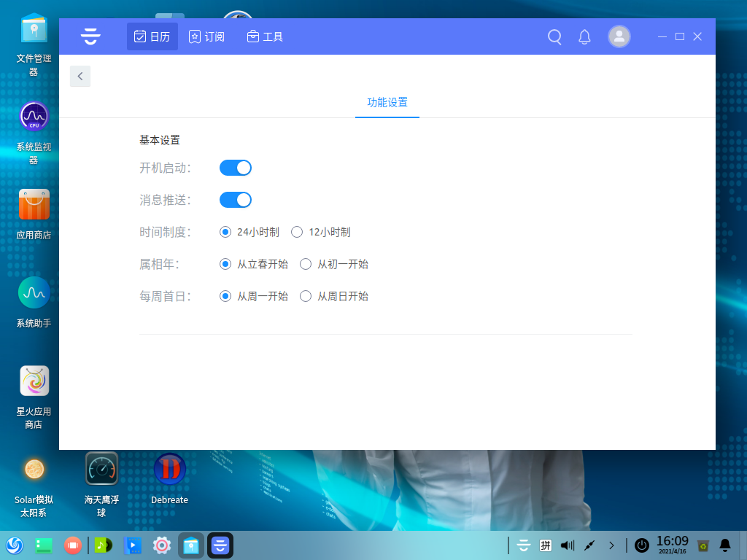This screenshot has width=747, height=560.
Task: Choose 从初一开始 for zodiac year
Action: coord(334,264)
